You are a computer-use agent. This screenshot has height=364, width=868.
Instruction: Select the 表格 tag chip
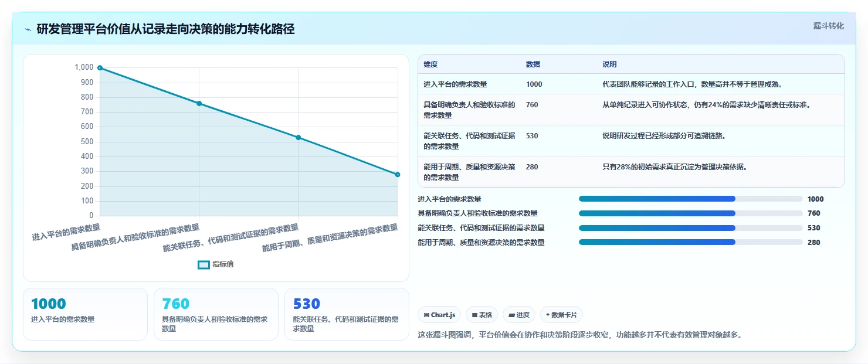point(482,315)
